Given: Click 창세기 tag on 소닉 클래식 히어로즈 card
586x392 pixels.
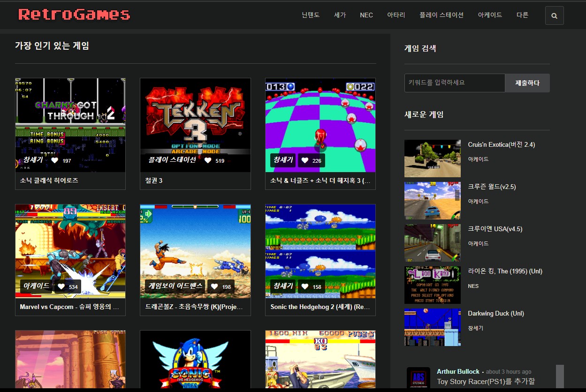Looking at the screenshot, I should [x=33, y=160].
